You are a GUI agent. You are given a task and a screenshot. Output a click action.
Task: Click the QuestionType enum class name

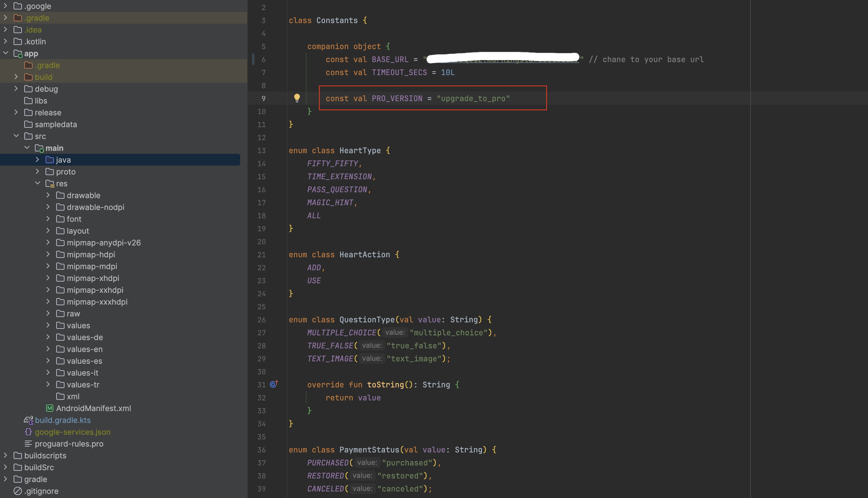pos(367,319)
